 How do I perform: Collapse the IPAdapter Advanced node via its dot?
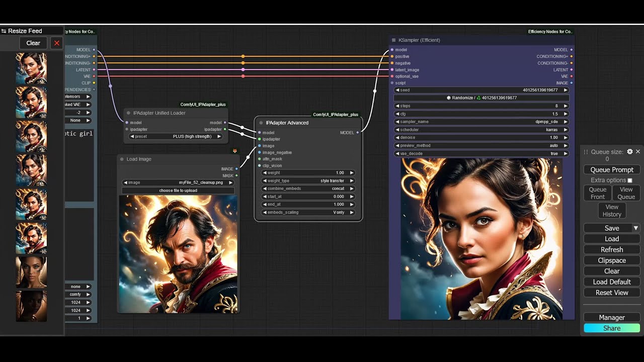click(x=261, y=123)
